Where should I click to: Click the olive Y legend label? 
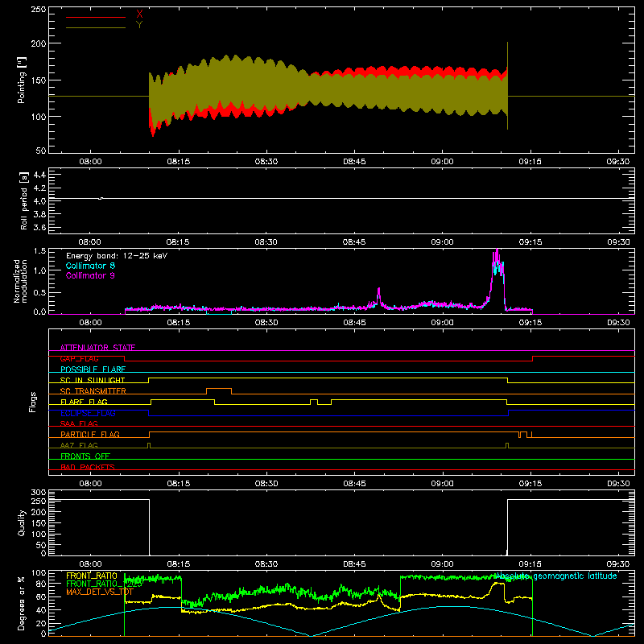click(139, 25)
